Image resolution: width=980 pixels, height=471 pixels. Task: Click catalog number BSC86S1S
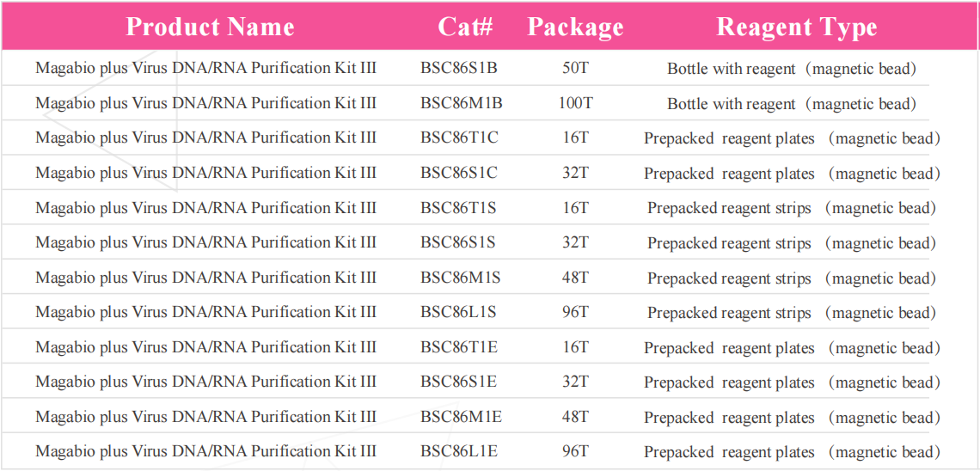pos(457,243)
